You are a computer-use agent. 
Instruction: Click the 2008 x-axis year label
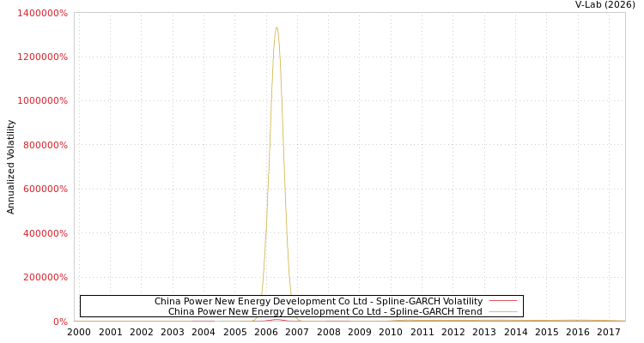329,332
